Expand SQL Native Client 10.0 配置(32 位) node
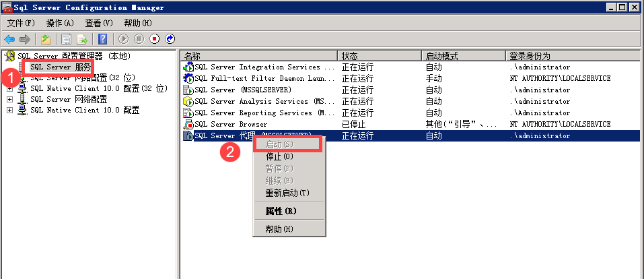 click(10, 88)
